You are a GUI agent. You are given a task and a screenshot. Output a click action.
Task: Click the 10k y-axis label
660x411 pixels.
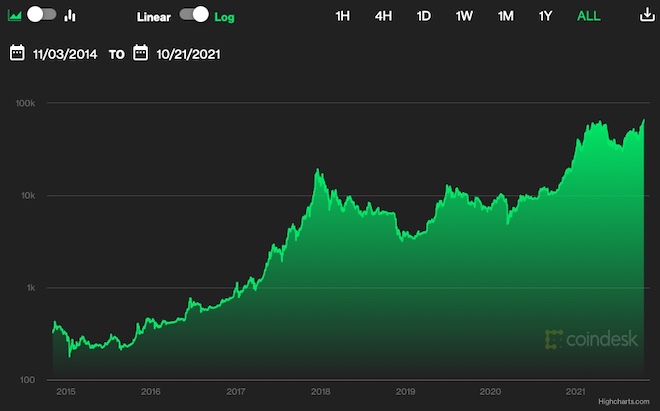point(28,196)
